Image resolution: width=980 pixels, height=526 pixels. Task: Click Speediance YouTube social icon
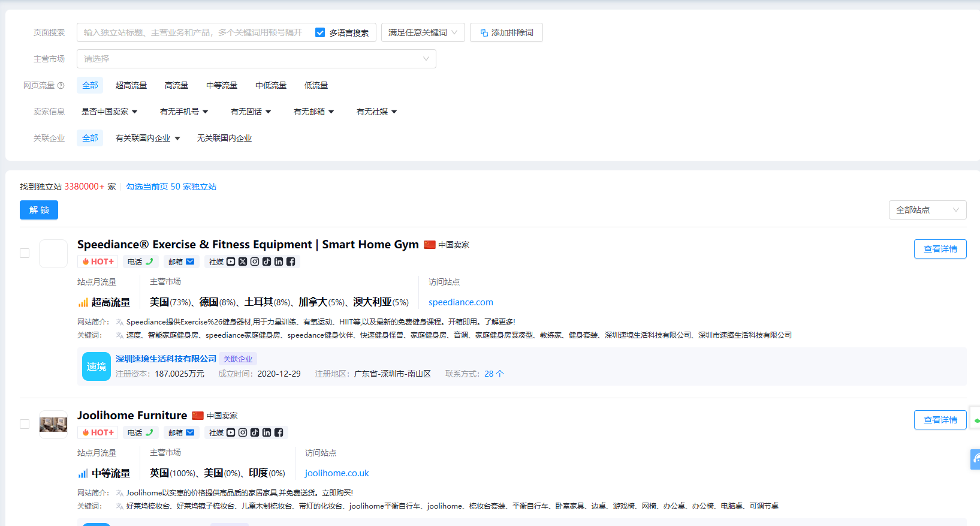click(231, 262)
